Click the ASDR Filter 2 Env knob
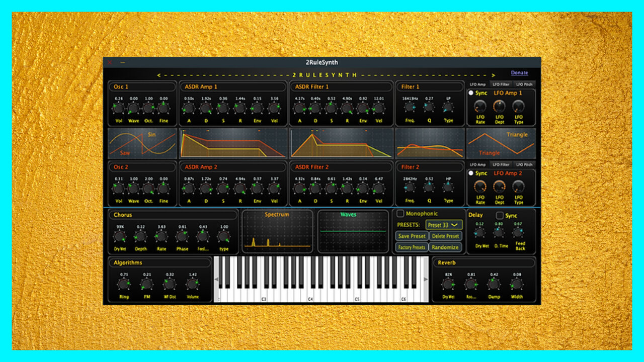This screenshot has width=644, height=362. point(363,189)
